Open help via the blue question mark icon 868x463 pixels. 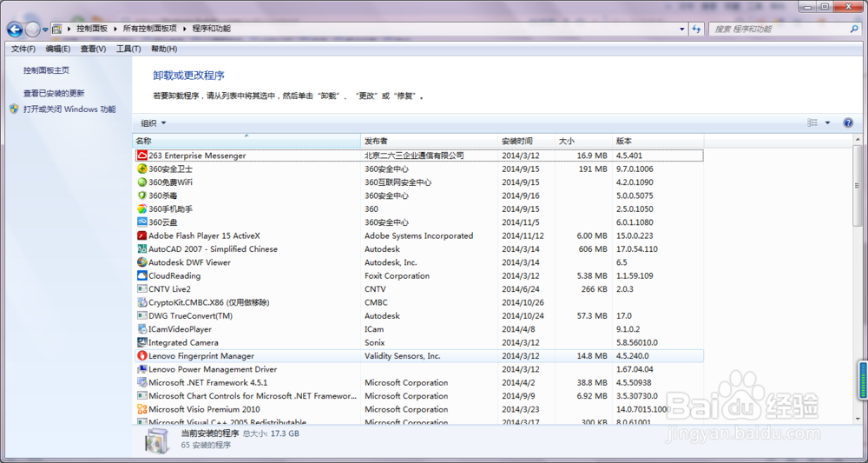coord(847,123)
